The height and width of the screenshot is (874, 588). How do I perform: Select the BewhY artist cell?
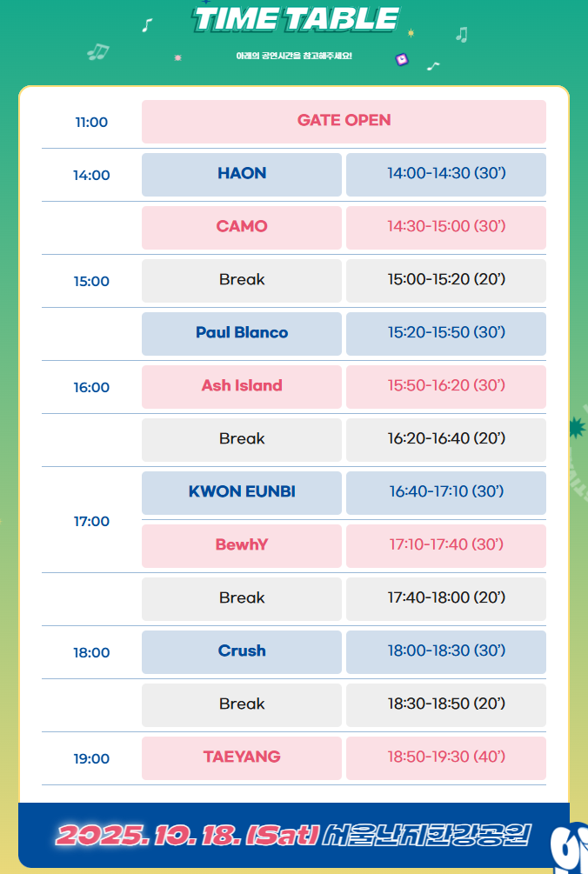coord(242,545)
